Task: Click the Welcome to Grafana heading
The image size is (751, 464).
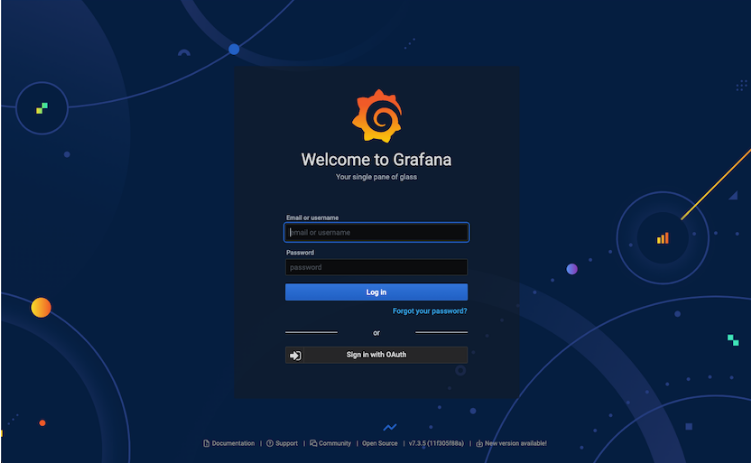Action: (x=376, y=159)
